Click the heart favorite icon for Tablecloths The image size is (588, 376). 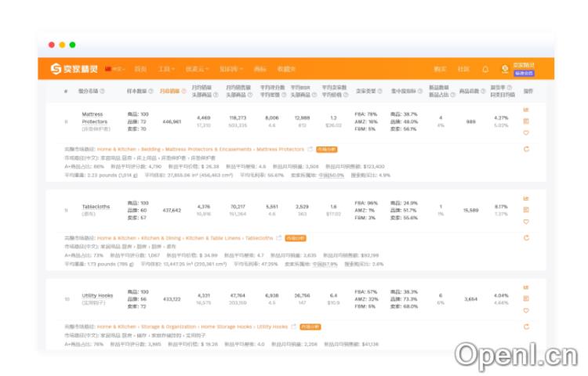[526, 222]
